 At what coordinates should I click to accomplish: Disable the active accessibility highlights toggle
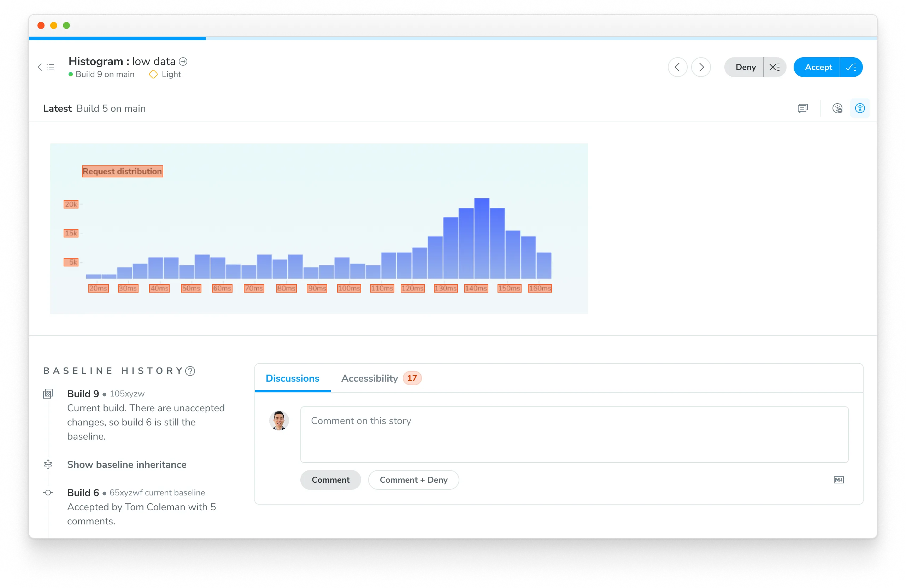tap(860, 108)
